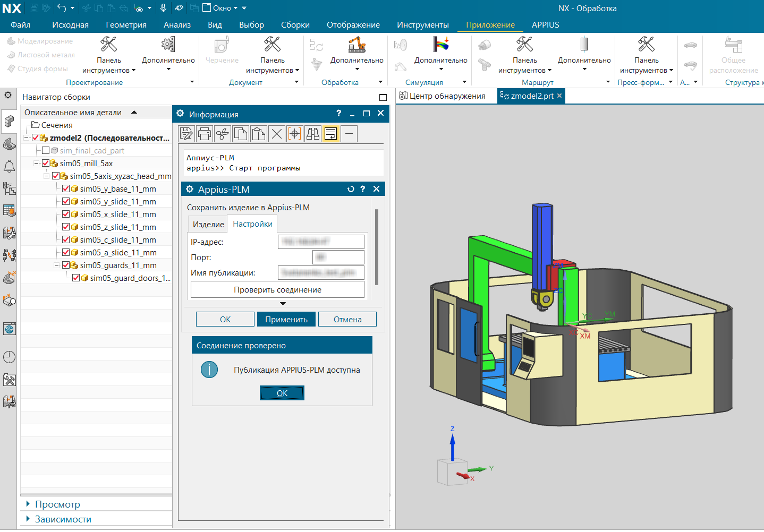Open Панель инструментов in Проектирование group
The image size is (764, 532).
[x=109, y=55]
